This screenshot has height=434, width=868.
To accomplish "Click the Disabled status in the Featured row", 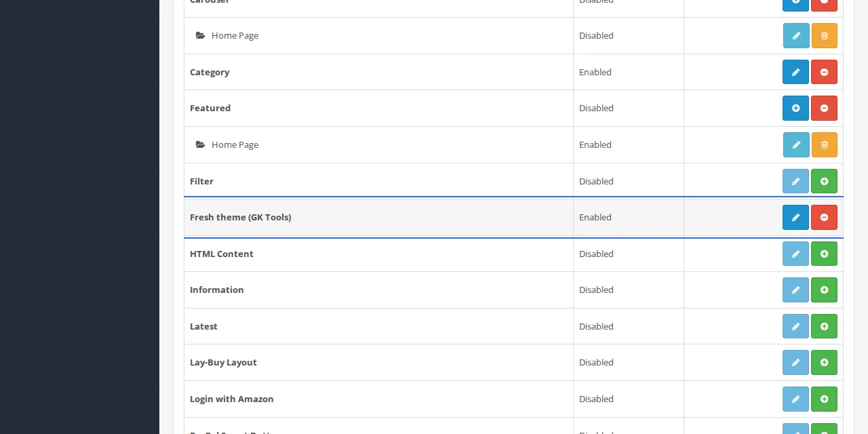I will 596,108.
